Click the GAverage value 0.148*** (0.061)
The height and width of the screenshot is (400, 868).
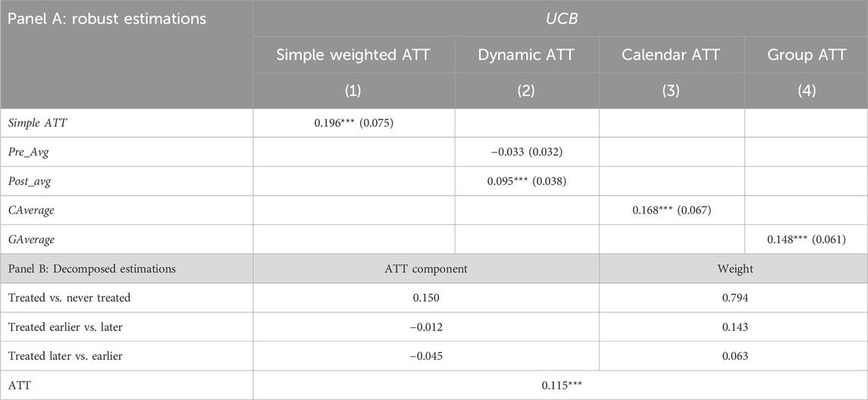point(806,240)
